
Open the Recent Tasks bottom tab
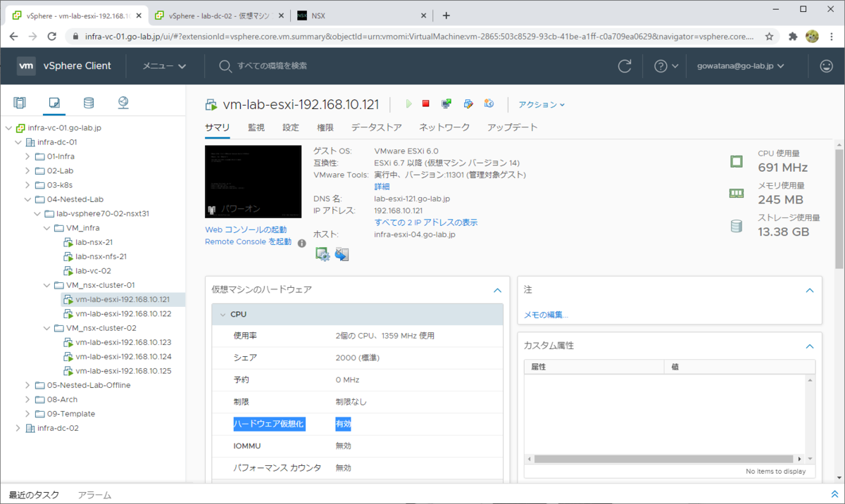click(34, 495)
